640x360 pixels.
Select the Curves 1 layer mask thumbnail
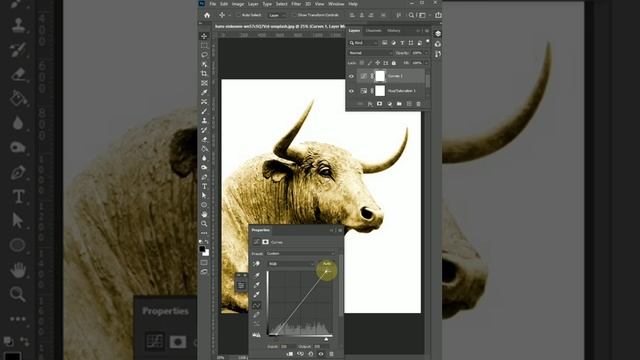pyautogui.click(x=380, y=76)
